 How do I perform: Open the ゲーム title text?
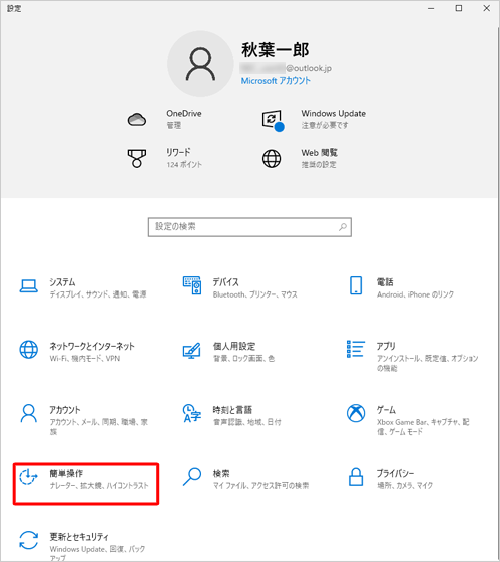click(x=386, y=409)
